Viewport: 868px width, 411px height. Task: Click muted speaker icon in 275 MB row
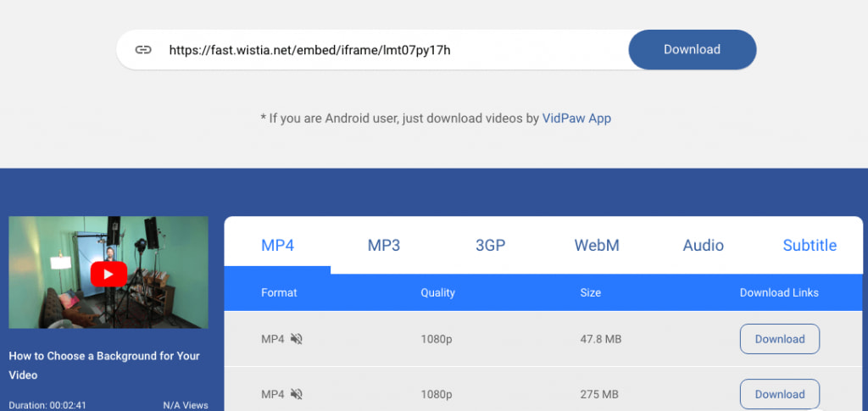coord(297,394)
